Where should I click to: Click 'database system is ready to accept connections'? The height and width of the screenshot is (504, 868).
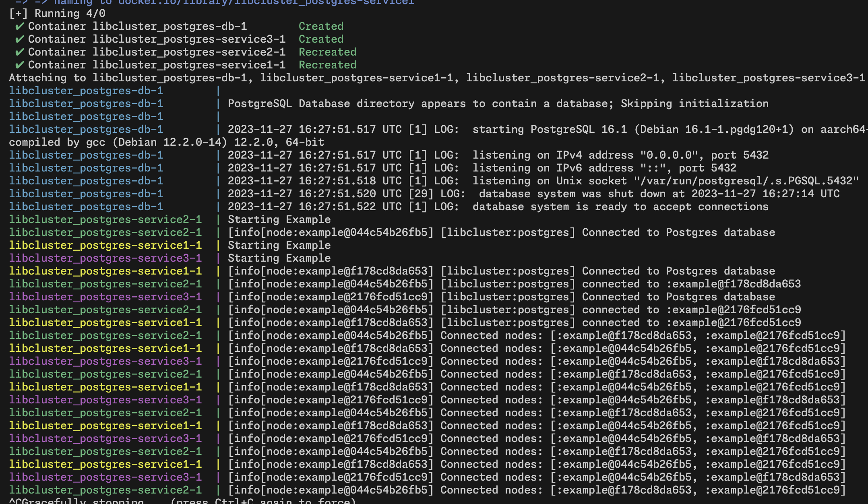(620, 207)
